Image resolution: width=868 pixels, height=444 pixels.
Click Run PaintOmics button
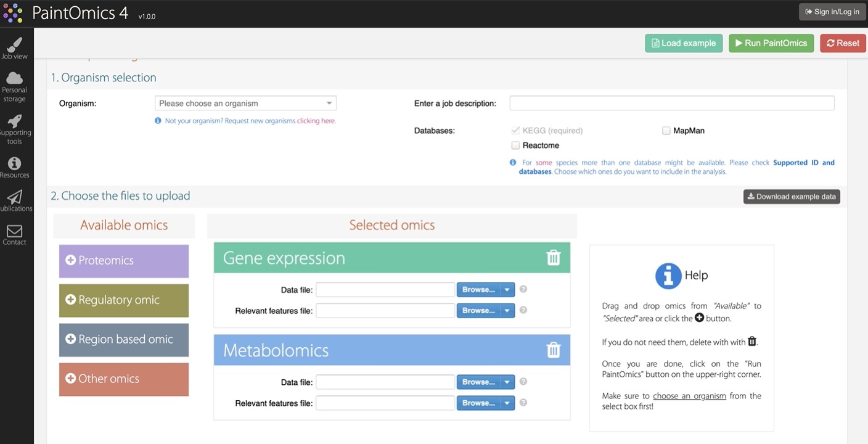click(x=771, y=43)
